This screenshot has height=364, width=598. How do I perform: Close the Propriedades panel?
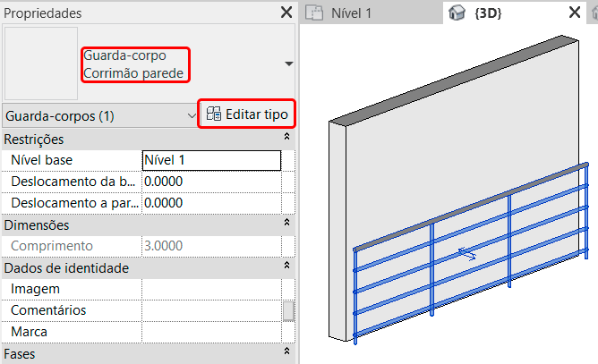[286, 13]
